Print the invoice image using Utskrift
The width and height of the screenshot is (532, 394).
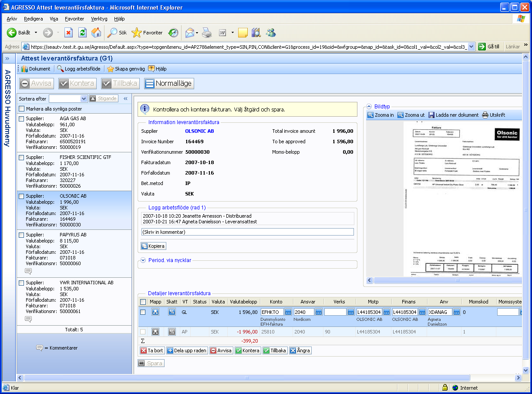tap(494, 115)
